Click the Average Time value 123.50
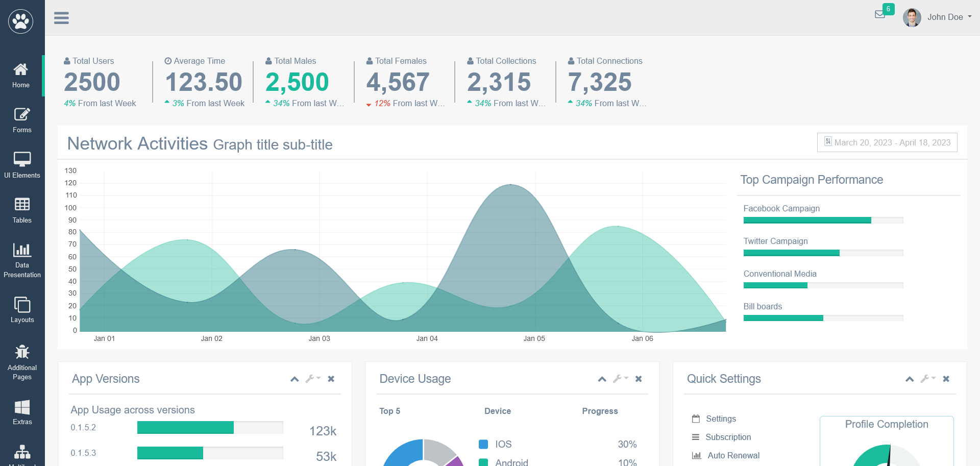This screenshot has height=466, width=980. coord(204,82)
